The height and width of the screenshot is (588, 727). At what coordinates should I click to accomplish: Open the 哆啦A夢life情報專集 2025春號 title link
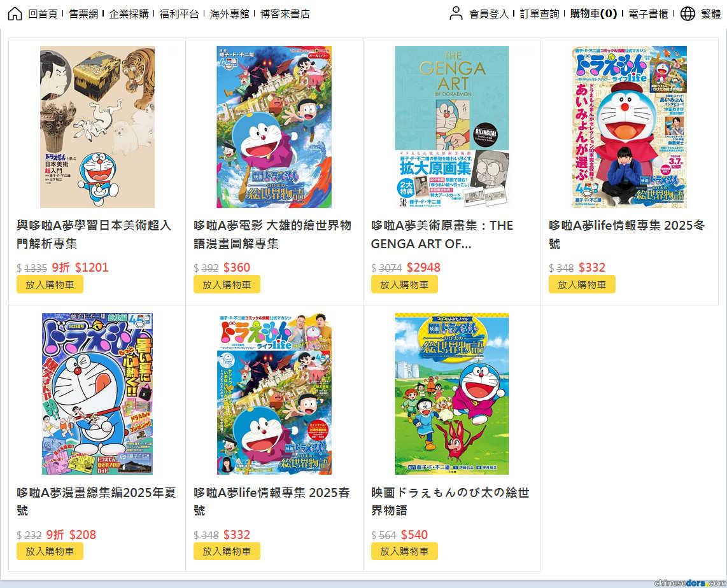pos(272,501)
